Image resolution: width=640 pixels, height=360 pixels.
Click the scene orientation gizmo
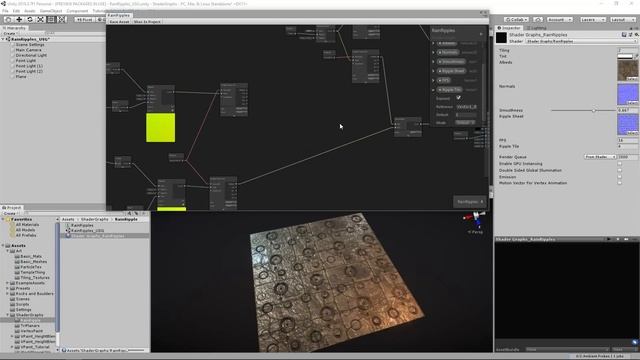[475, 219]
